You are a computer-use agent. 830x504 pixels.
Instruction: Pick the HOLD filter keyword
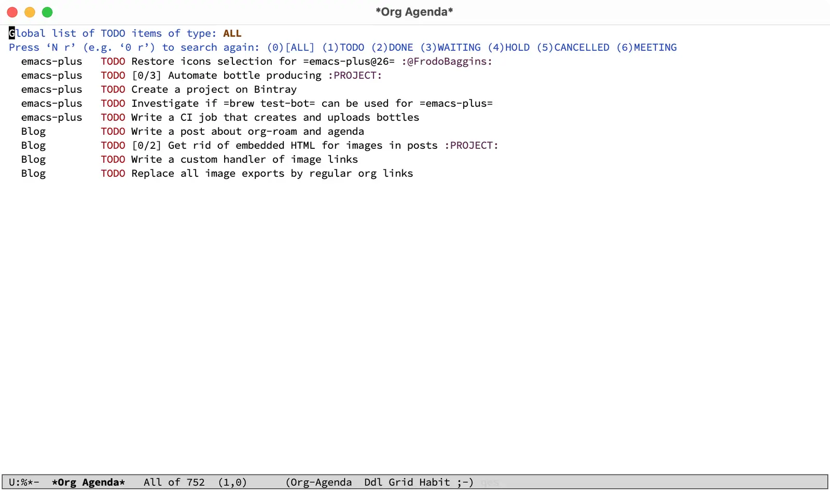pyautogui.click(x=517, y=48)
